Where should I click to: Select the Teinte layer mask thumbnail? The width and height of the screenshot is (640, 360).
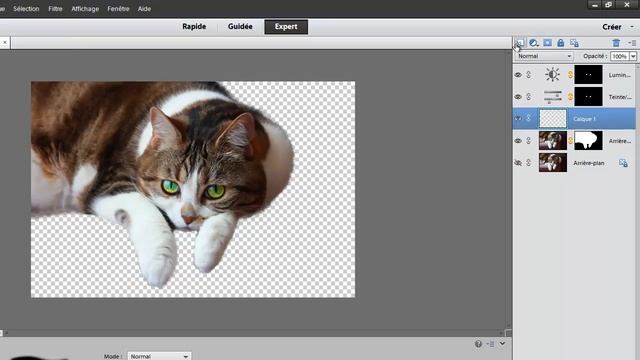588,97
